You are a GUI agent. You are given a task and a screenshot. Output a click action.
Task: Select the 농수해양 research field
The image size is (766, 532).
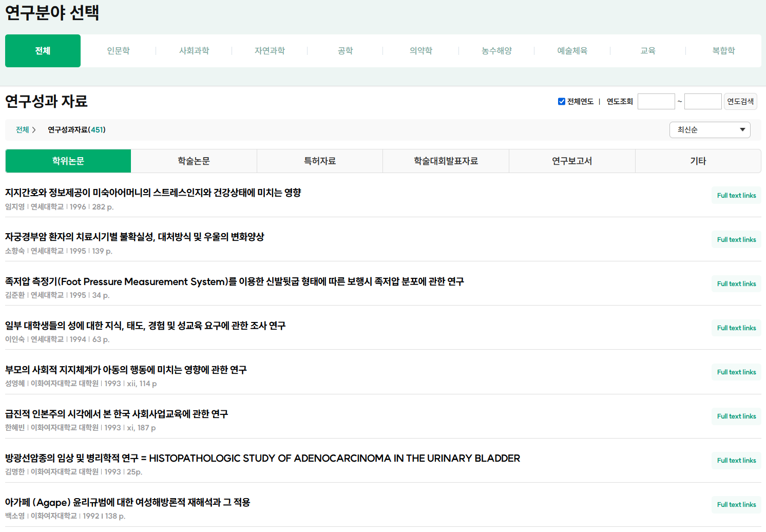(x=496, y=51)
